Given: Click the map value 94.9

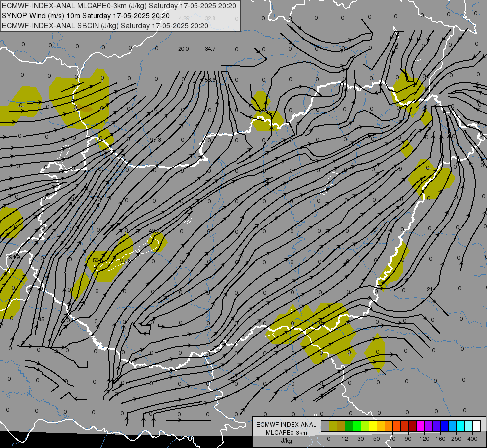Looking at the screenshot, I should pos(14,257).
